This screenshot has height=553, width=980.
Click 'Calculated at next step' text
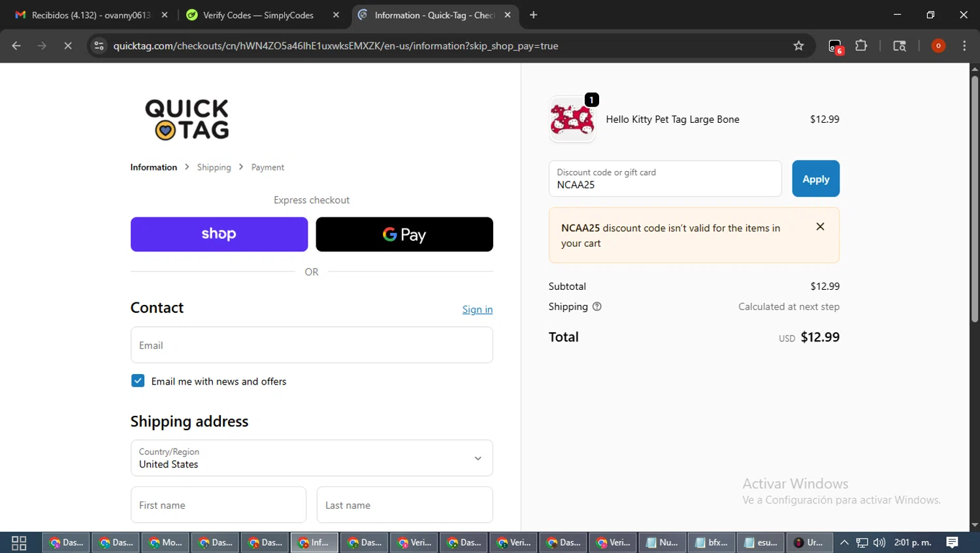(x=789, y=306)
